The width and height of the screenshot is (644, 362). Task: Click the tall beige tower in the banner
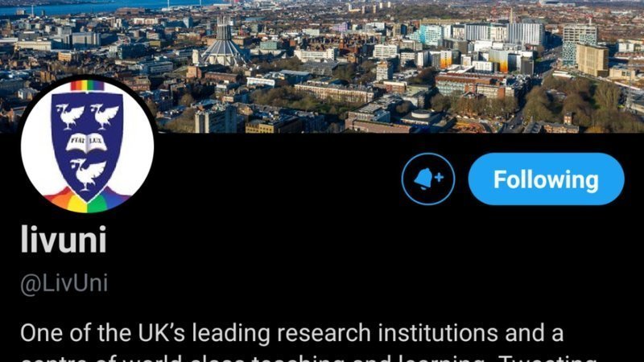(x=592, y=60)
